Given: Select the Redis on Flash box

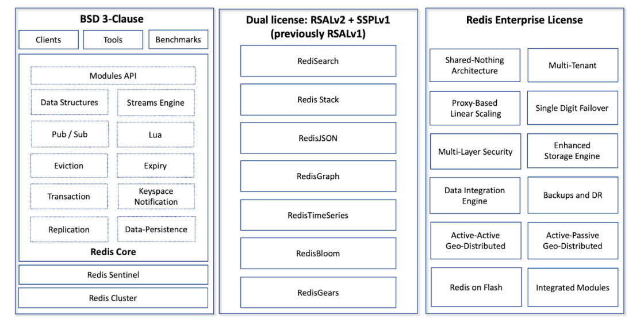Looking at the screenshot, I should pos(477,287).
